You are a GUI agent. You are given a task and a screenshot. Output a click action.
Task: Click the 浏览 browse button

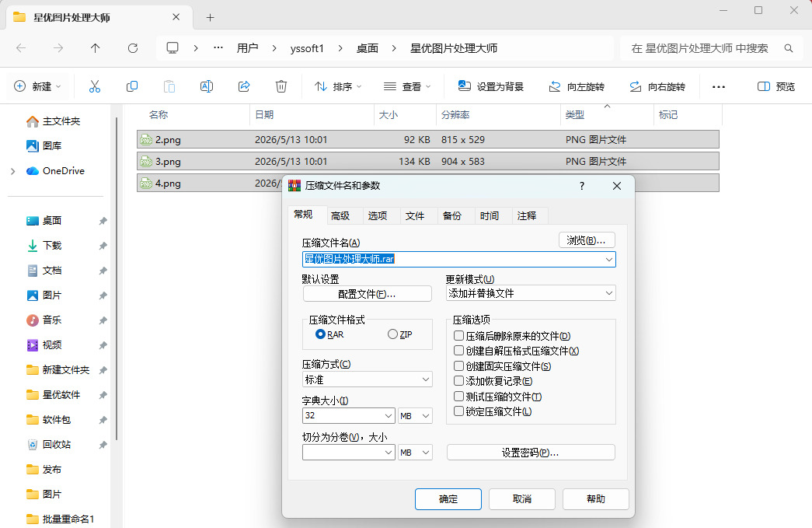point(587,240)
